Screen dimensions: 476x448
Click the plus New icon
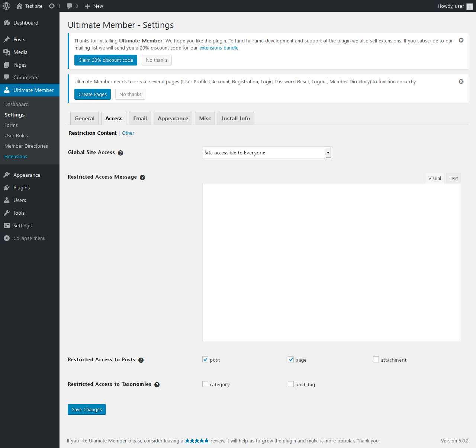(88, 6)
